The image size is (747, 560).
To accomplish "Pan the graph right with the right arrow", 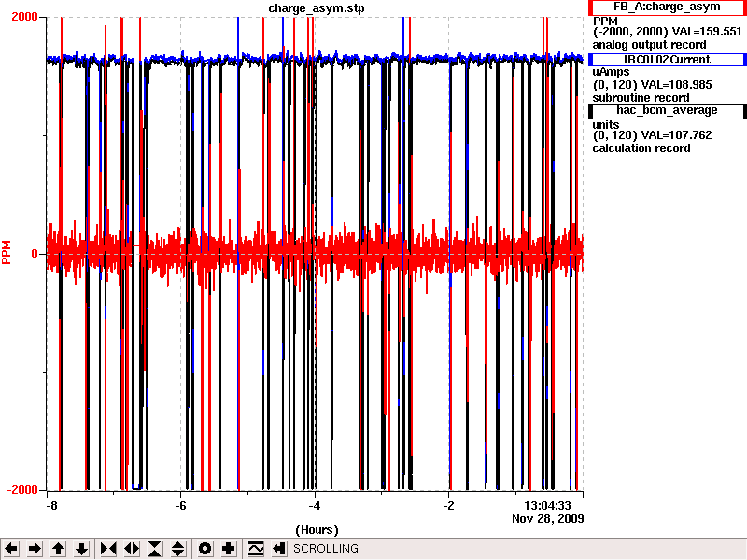I will point(35,549).
